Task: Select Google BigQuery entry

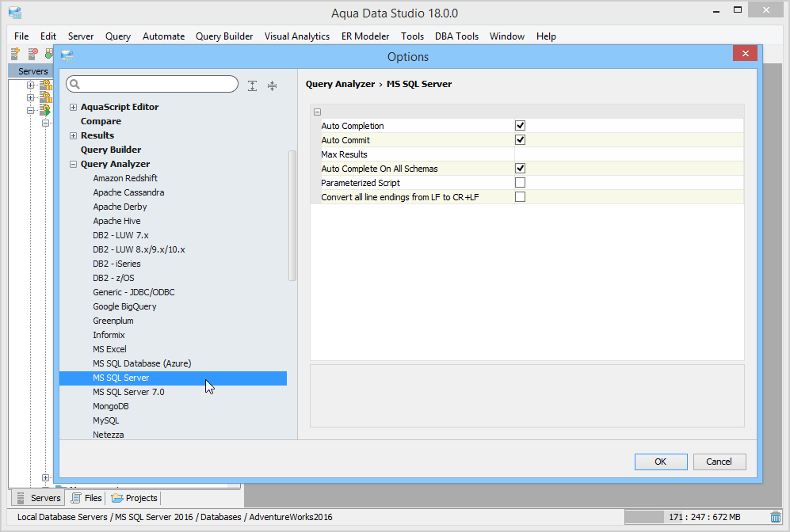Action: [x=124, y=306]
